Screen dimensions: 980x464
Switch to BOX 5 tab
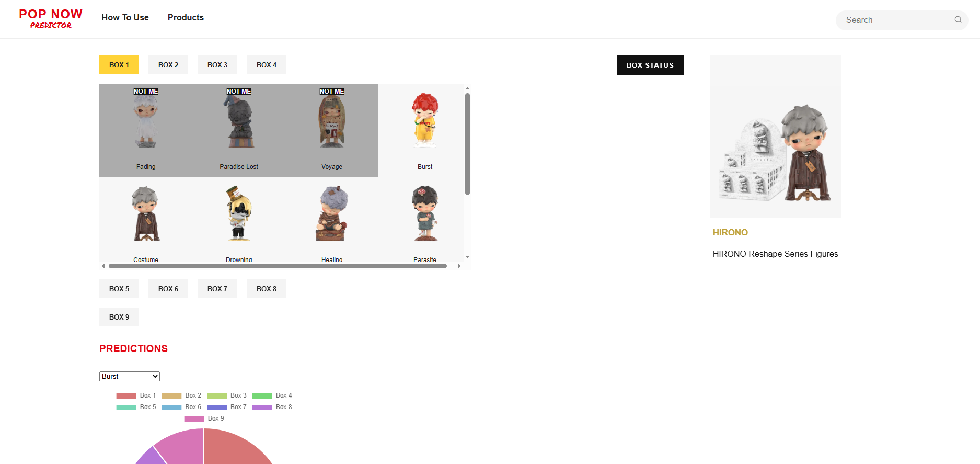[119, 289]
